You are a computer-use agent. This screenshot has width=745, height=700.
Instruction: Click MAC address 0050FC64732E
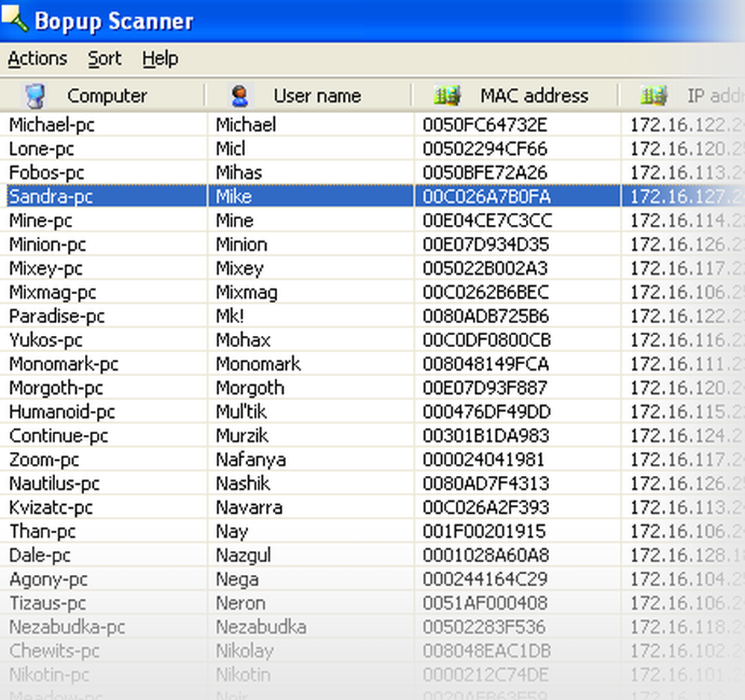pos(485,125)
